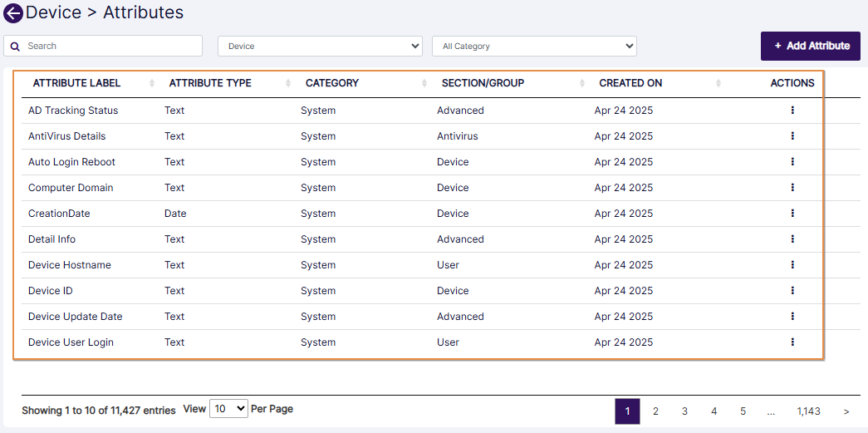Go to page 3
Image resolution: width=868 pixels, height=433 pixels.
click(x=684, y=411)
